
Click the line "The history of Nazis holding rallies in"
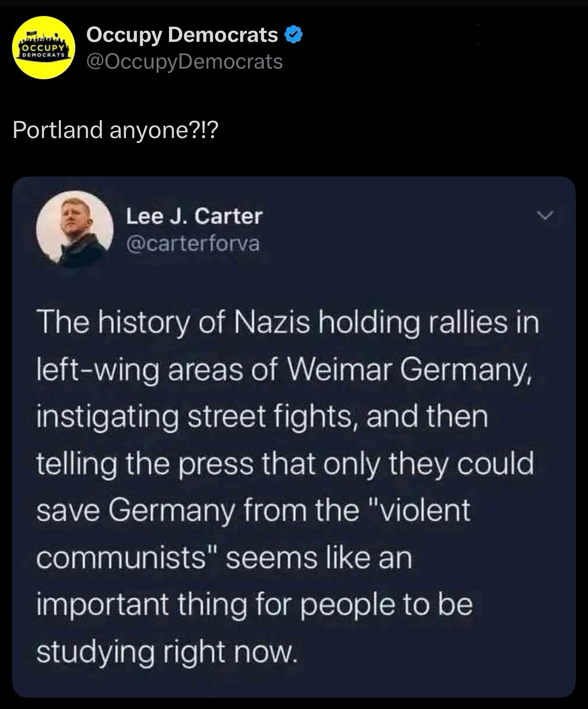coord(287,322)
